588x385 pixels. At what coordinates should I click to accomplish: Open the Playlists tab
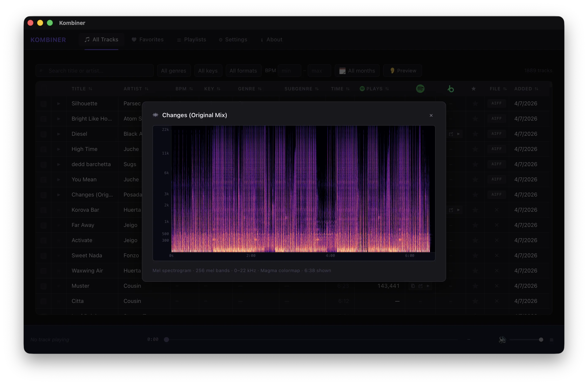tap(192, 39)
